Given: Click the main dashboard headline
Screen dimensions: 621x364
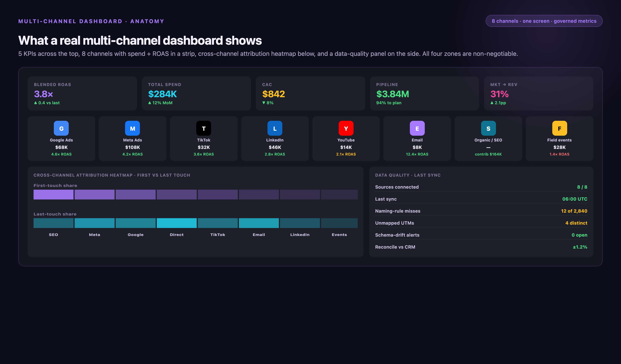Looking at the screenshot, I should point(140,40).
